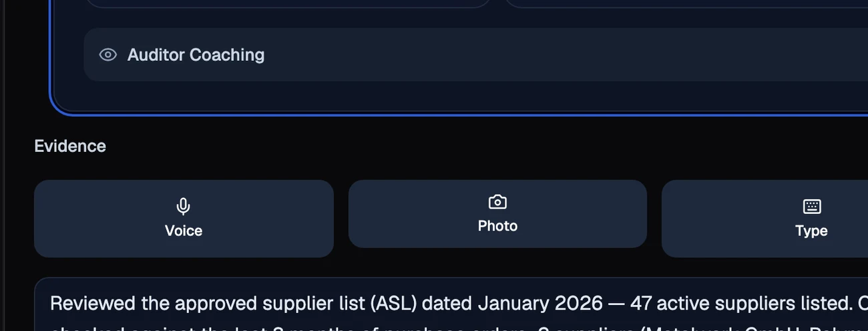Click the keyboard icon for typed evidence
Image resolution: width=868 pixels, height=331 pixels.
coord(812,207)
